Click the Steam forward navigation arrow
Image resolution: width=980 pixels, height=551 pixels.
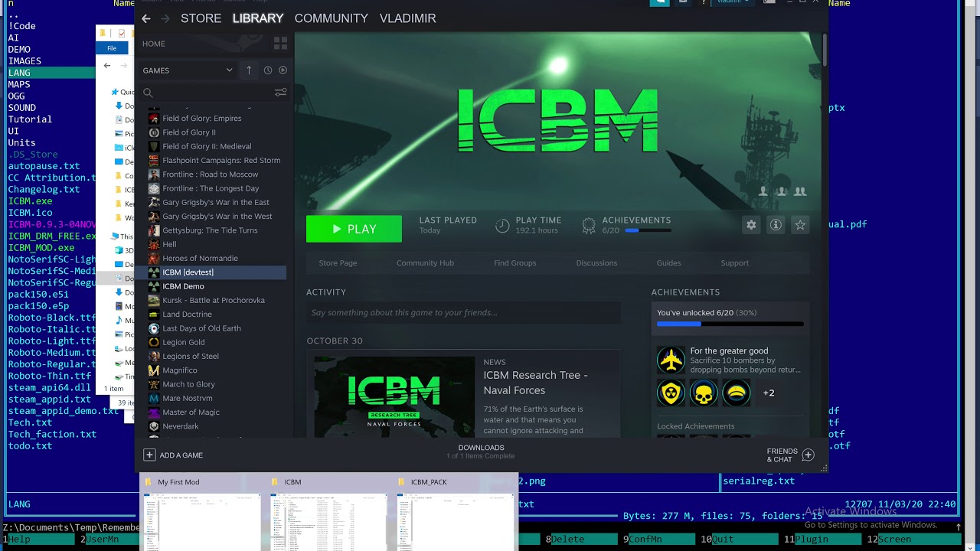point(165,18)
